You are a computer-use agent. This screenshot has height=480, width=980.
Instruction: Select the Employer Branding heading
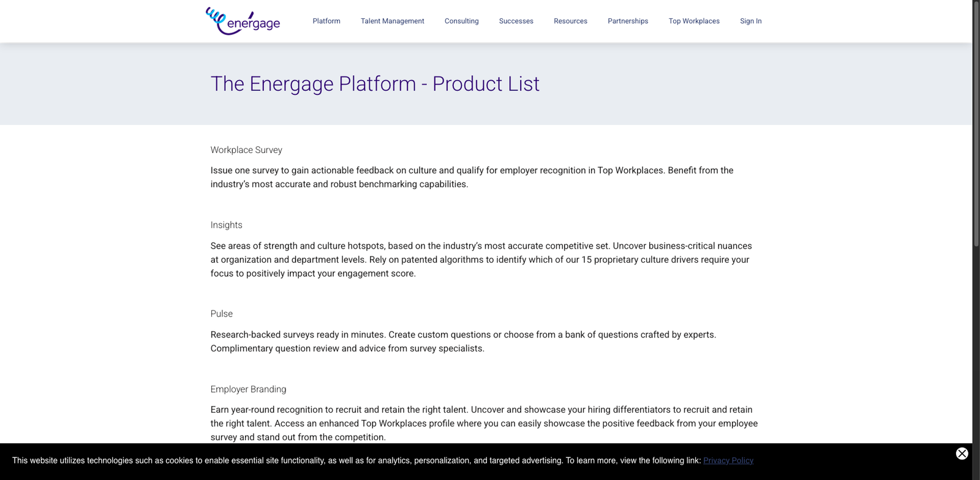pos(248,389)
